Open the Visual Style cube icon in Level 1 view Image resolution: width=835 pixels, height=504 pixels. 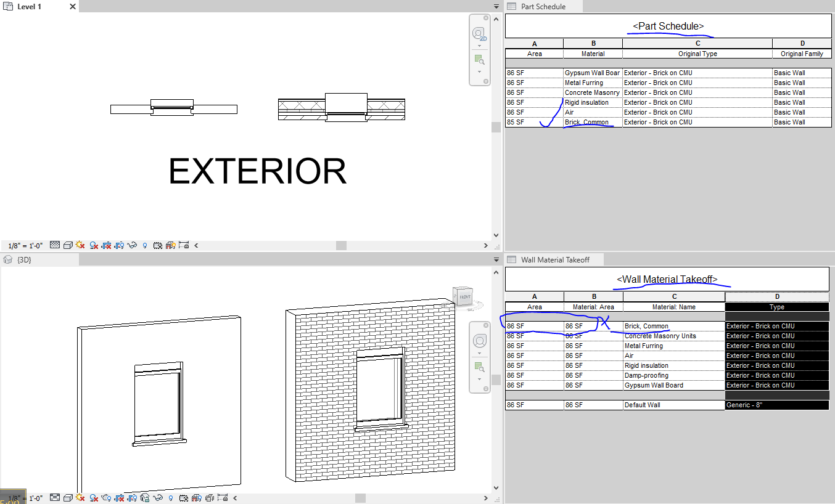(67, 245)
